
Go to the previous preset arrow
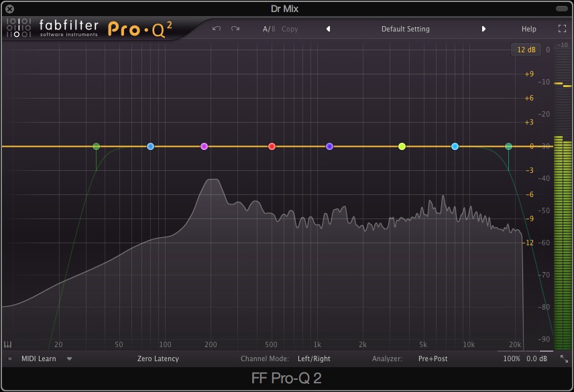(x=329, y=29)
